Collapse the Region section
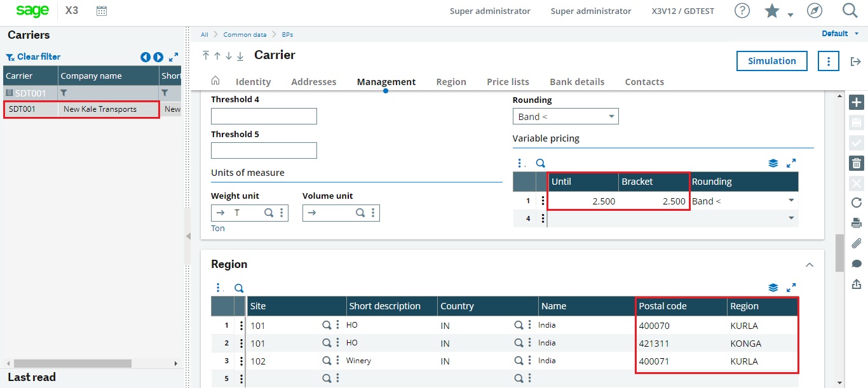This screenshot has width=868, height=388. click(x=809, y=264)
